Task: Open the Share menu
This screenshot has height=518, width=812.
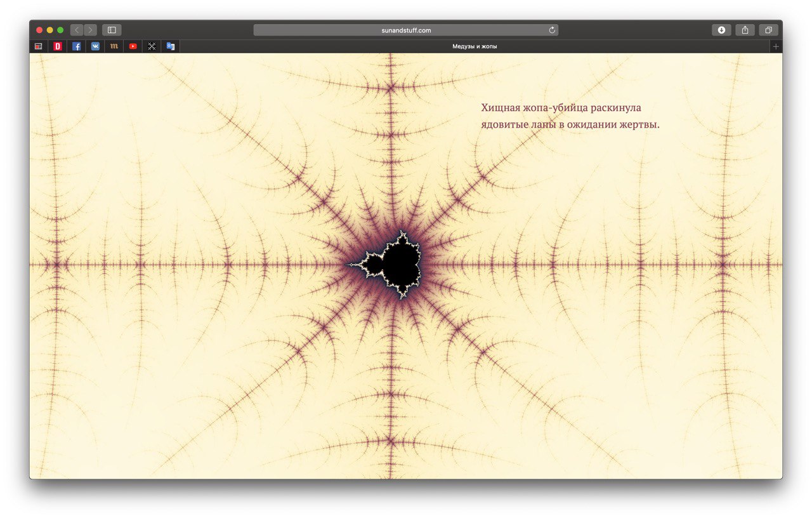Action: tap(745, 30)
